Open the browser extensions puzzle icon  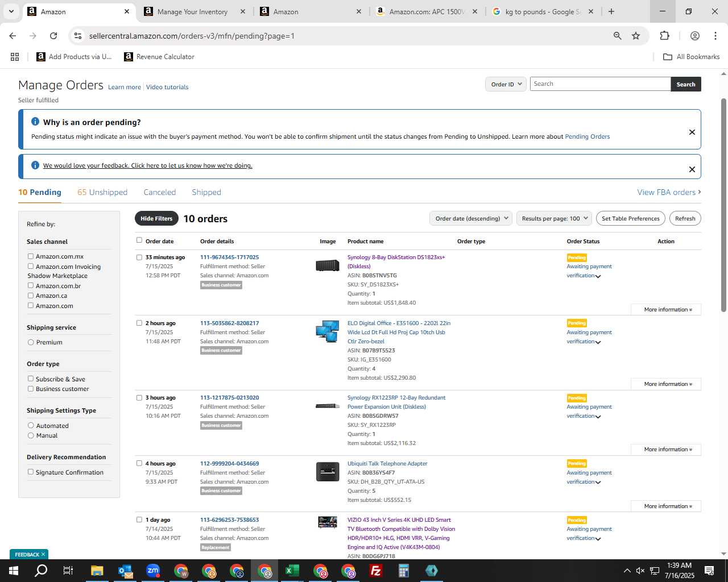pyautogui.click(x=664, y=36)
